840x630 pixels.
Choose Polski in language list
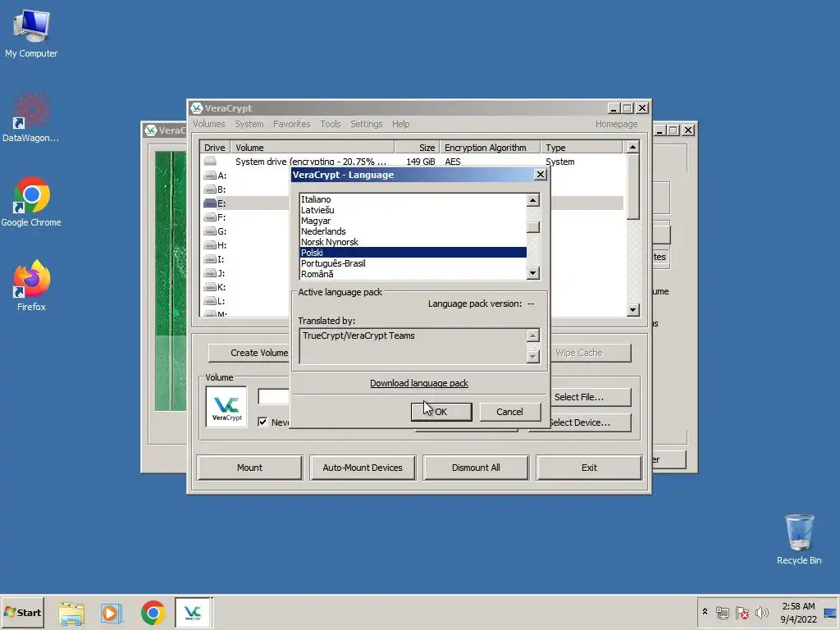click(413, 253)
